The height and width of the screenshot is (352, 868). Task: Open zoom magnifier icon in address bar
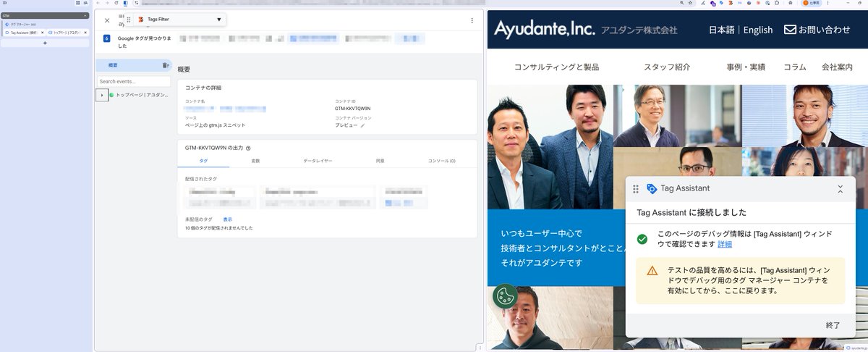coord(681,3)
